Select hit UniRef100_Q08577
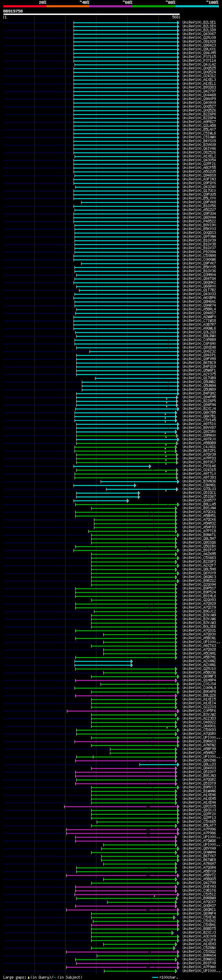The image size is (222, 980). [199, 500]
